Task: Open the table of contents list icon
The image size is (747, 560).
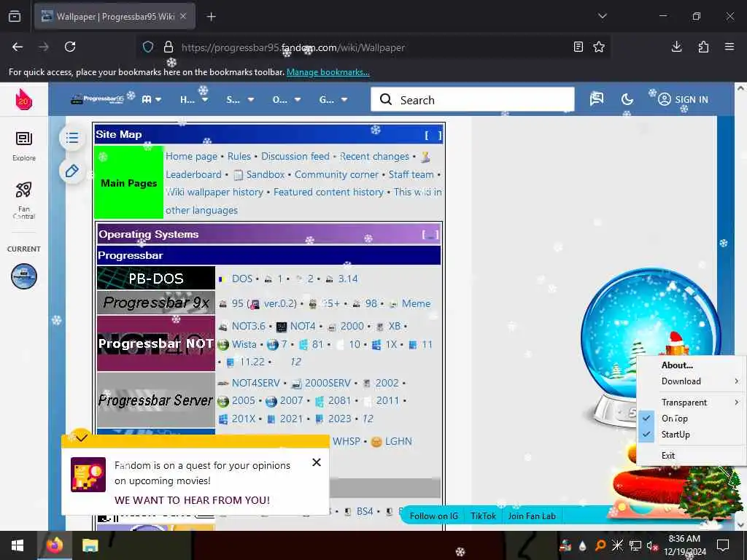Action: [x=72, y=138]
